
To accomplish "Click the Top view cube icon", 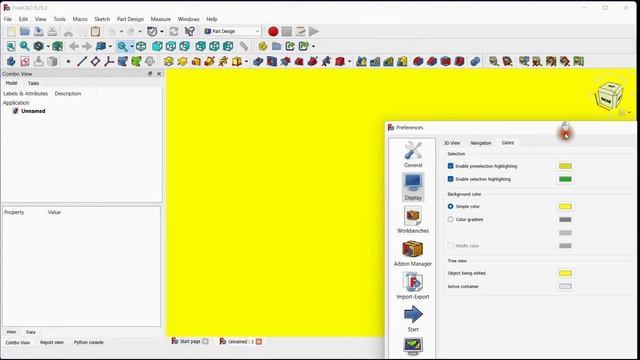I will click(x=171, y=46).
